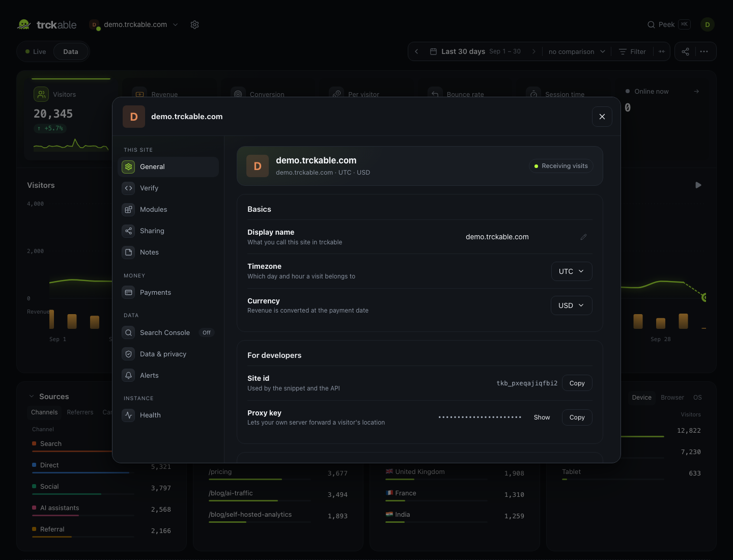Copy the Proxy key

(x=577, y=417)
